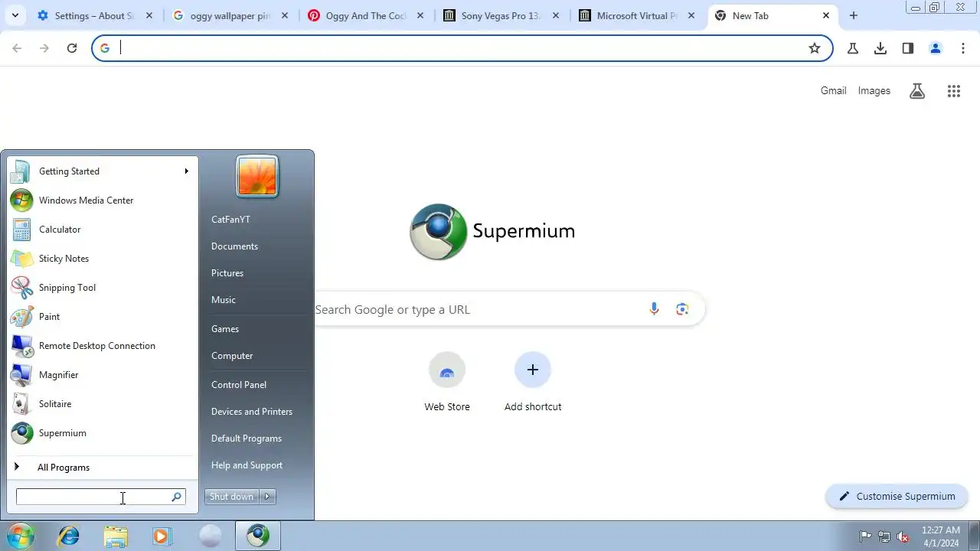980x551 pixels.
Task: Open Paint from Start menu
Action: tap(21, 317)
